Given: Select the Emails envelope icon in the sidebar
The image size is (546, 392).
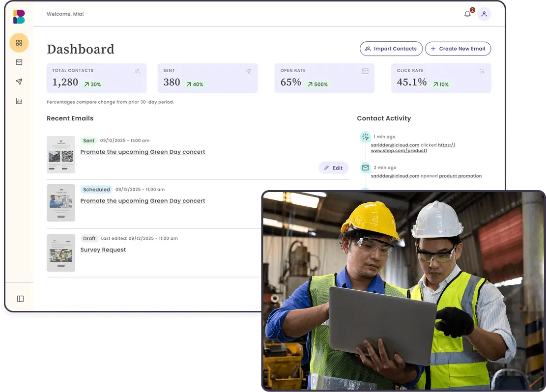Looking at the screenshot, I should coord(19,62).
